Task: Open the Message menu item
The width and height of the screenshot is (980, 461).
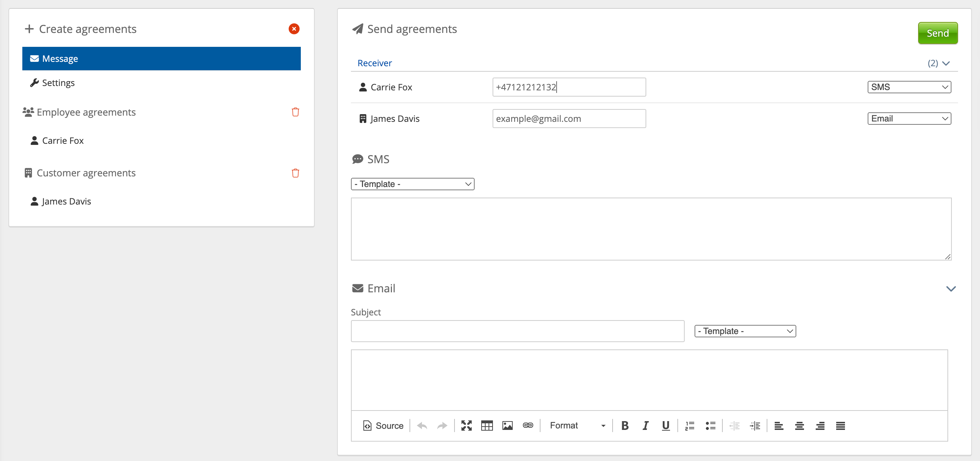Action: [x=161, y=59]
